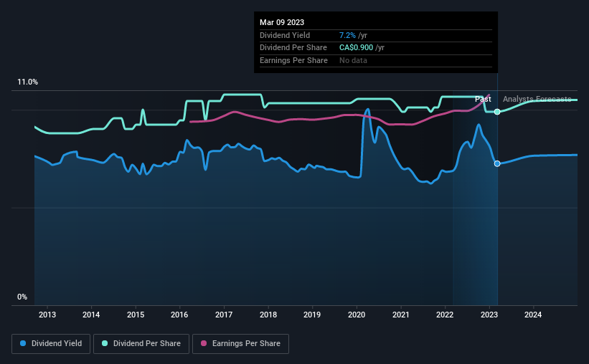
Task: Click the 2018 x-axis label
Action: tap(268, 315)
